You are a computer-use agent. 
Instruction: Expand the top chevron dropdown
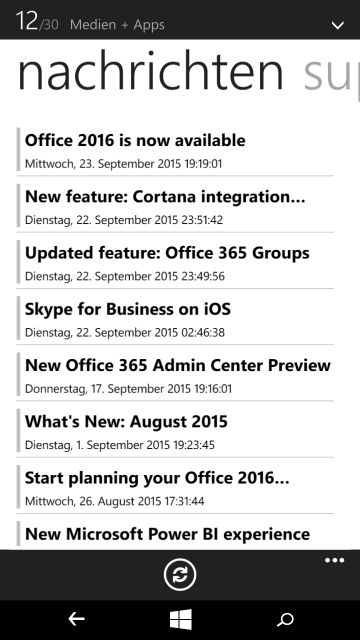[338, 25]
